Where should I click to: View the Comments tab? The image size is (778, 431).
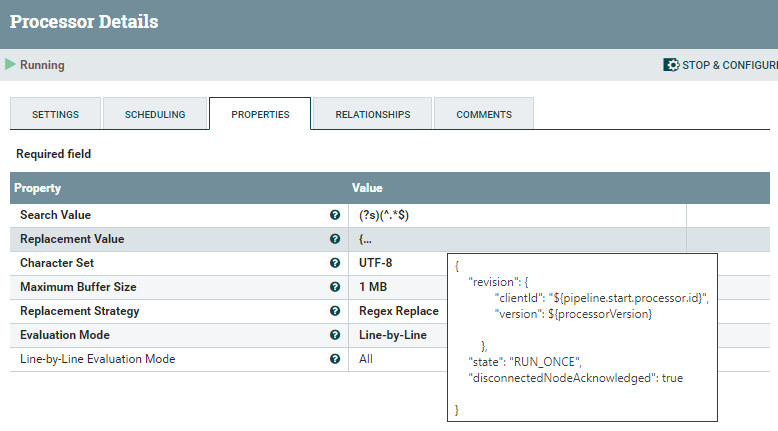coord(484,114)
